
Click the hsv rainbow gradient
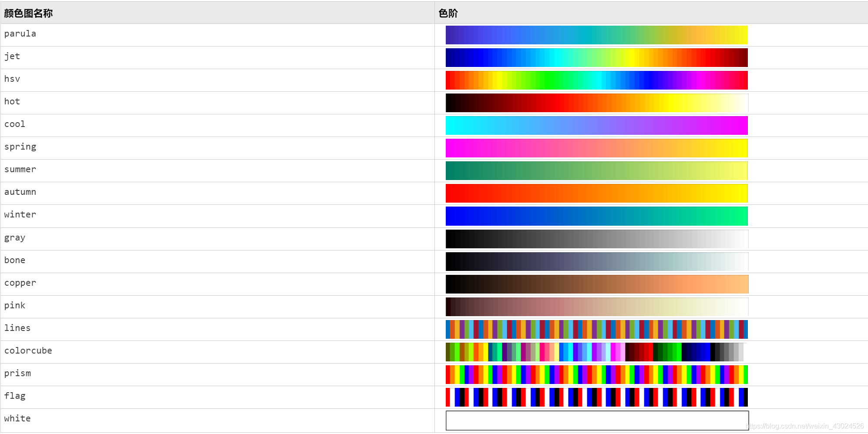[596, 80]
